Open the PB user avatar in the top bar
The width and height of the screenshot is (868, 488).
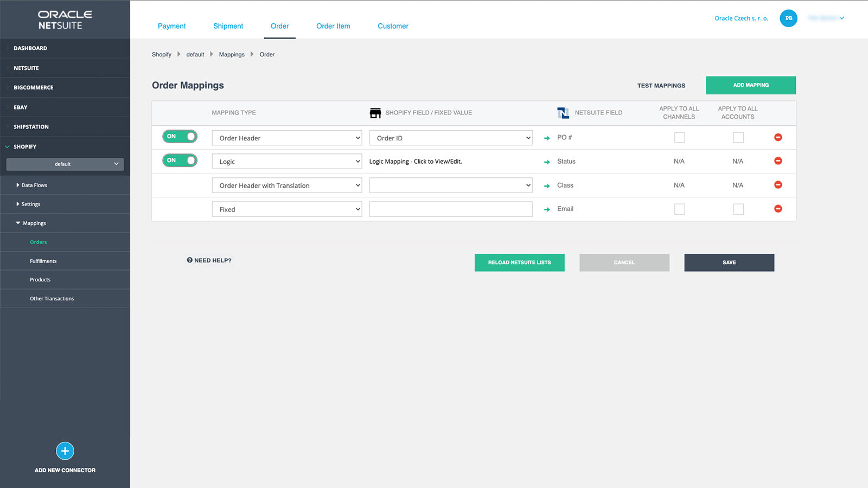click(x=788, y=18)
